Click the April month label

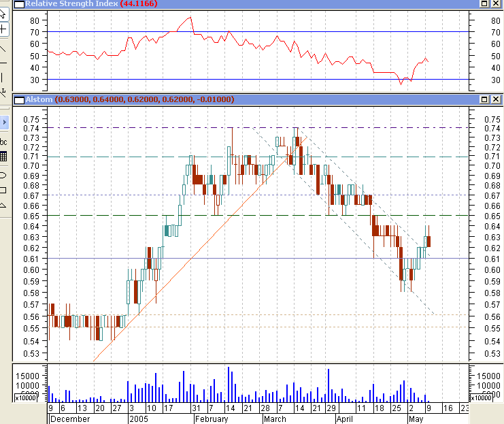[x=345, y=419]
